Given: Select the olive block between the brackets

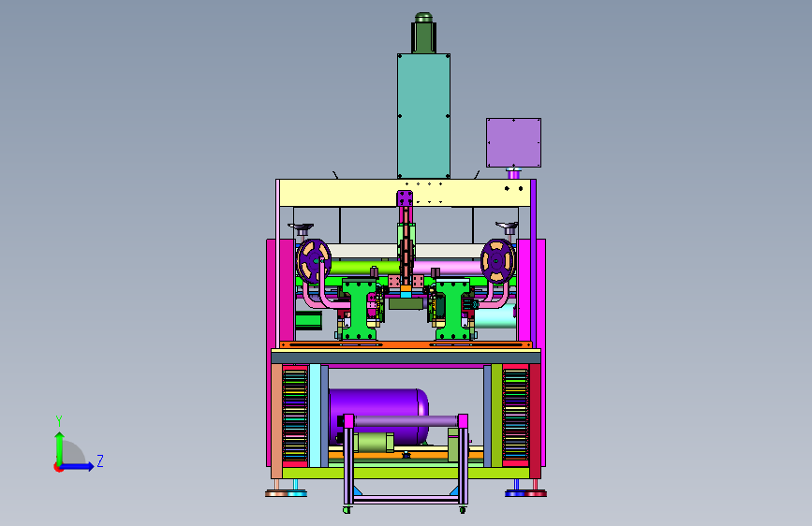Looking at the screenshot, I should click(406, 304).
